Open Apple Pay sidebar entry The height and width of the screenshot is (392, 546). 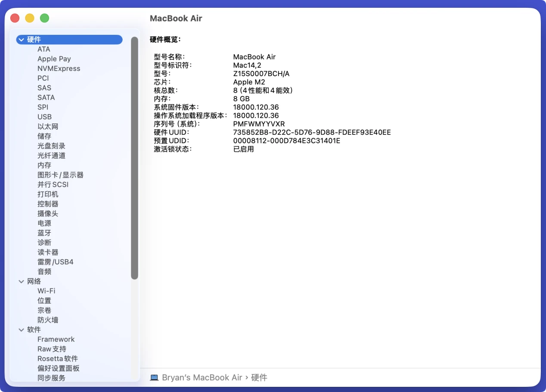(54, 59)
